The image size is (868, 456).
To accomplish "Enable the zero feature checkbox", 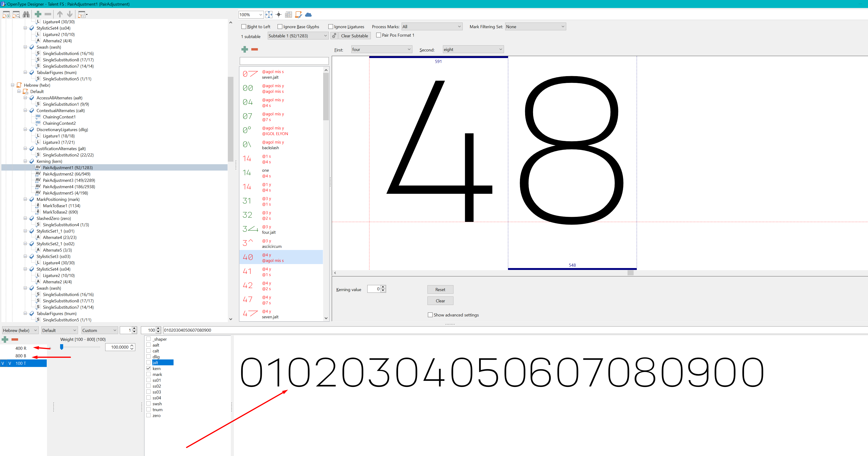I will pos(148,415).
